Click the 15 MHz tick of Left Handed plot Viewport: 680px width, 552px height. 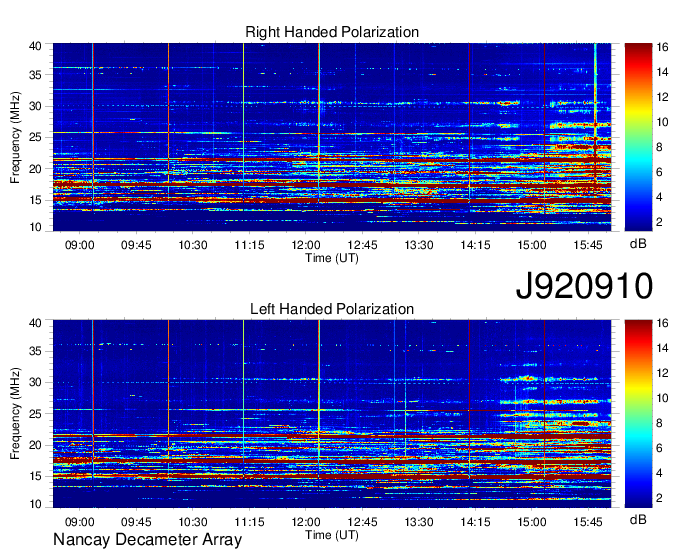[36, 477]
